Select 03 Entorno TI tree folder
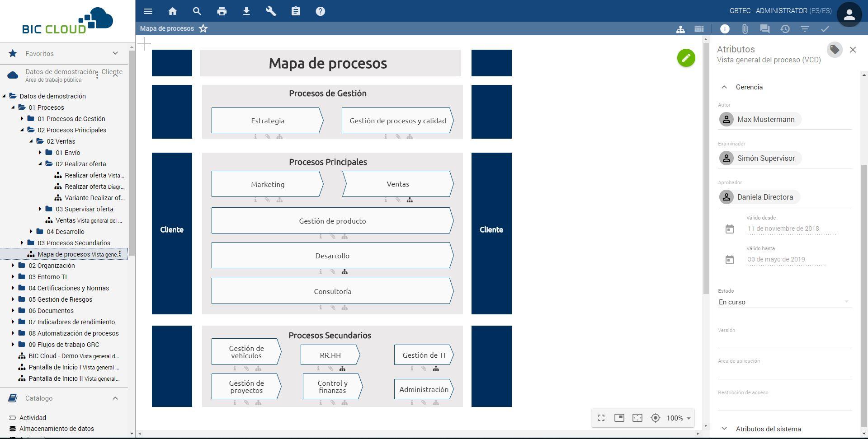868x439 pixels. 47,277
